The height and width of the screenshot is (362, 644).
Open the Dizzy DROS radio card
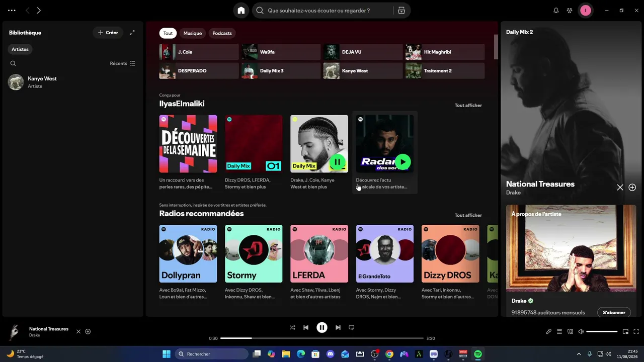(x=450, y=262)
